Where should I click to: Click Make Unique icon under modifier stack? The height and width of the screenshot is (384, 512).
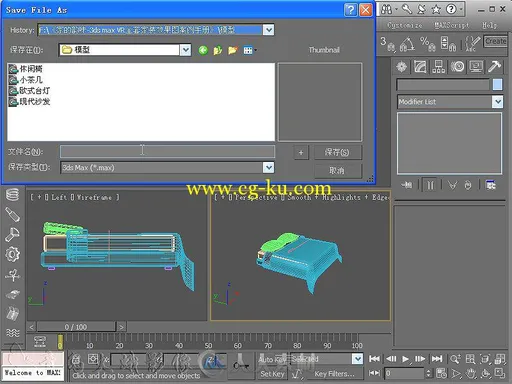coord(452,185)
